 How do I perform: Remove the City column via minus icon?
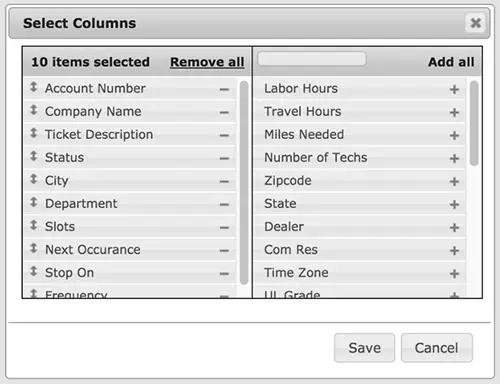(x=224, y=182)
